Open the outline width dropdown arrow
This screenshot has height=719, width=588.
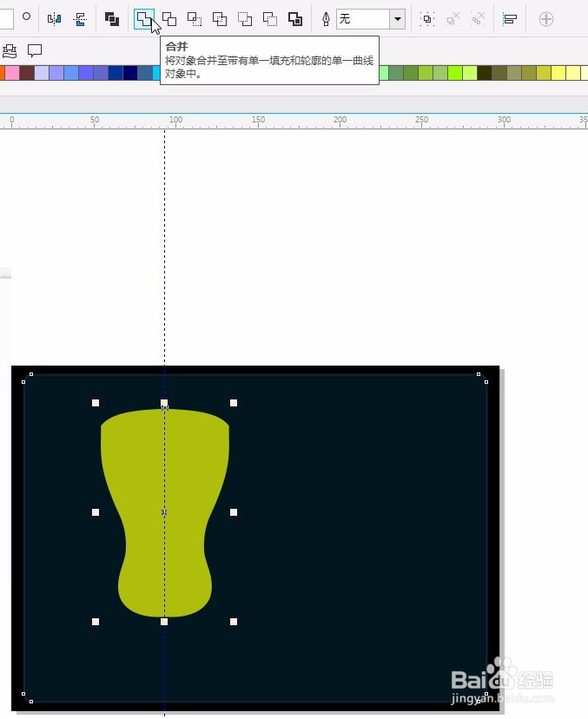click(397, 19)
